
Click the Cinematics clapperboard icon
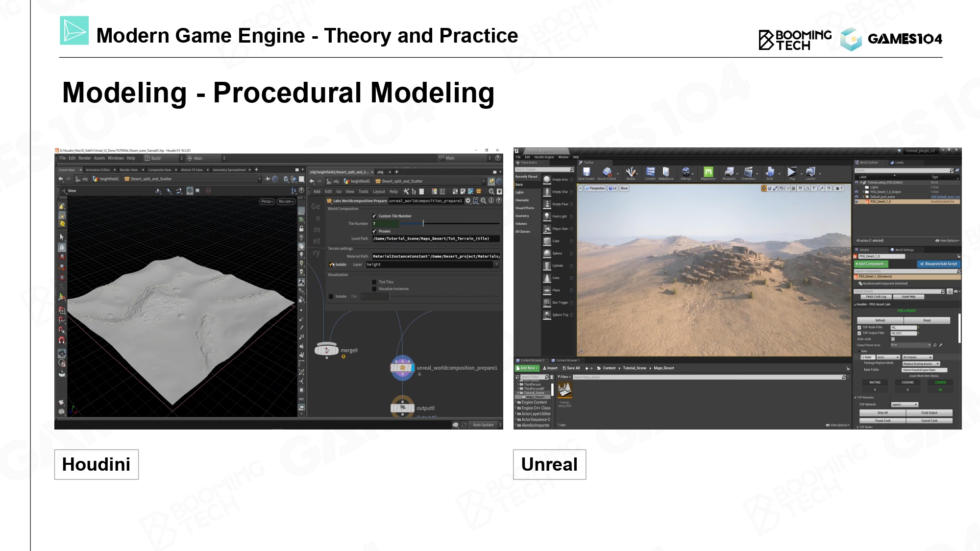click(x=748, y=172)
